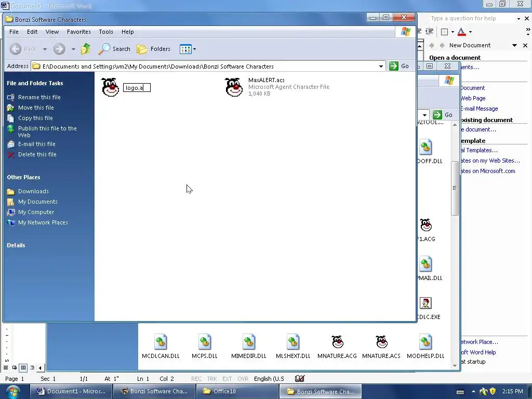Click Move this file task
532x399 pixels.
[36, 108]
